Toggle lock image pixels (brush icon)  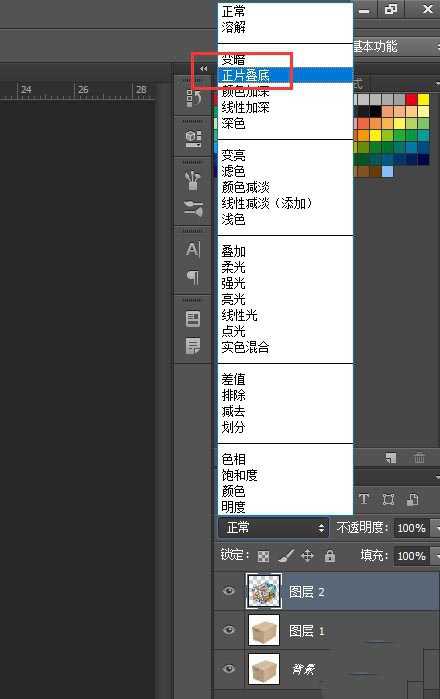[x=286, y=556]
